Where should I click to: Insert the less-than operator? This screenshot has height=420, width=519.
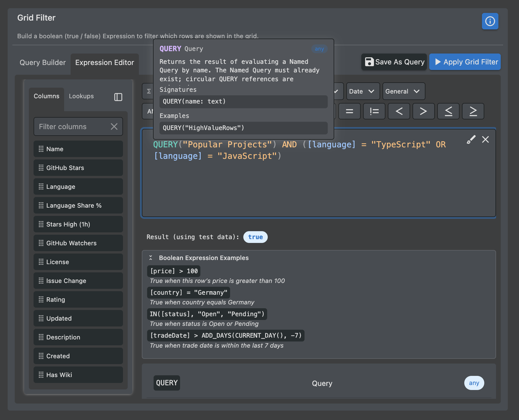click(x=399, y=111)
